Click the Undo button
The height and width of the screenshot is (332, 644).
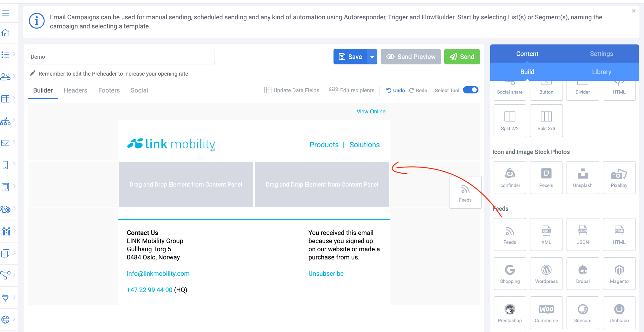(x=396, y=90)
